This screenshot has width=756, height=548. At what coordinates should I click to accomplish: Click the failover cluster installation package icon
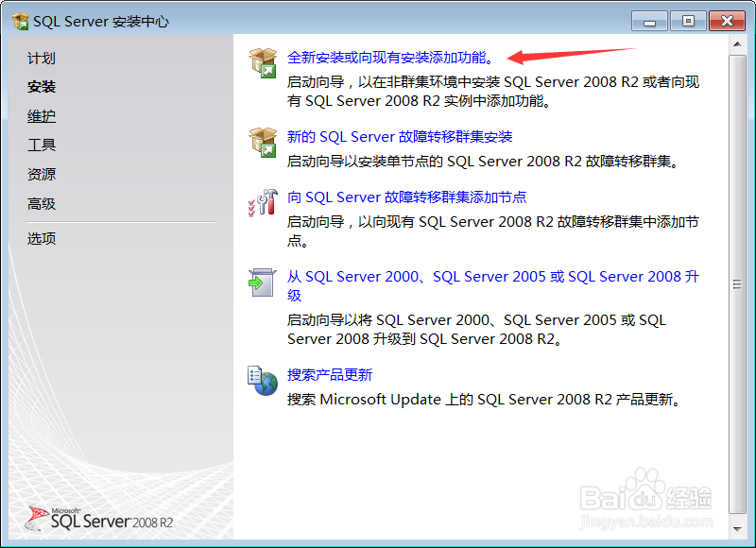[x=263, y=143]
